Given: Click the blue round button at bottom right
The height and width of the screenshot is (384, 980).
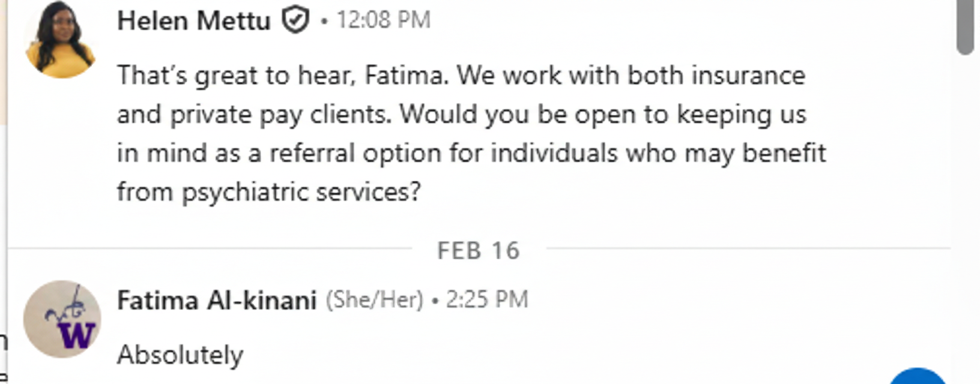Looking at the screenshot, I should coord(916,378).
